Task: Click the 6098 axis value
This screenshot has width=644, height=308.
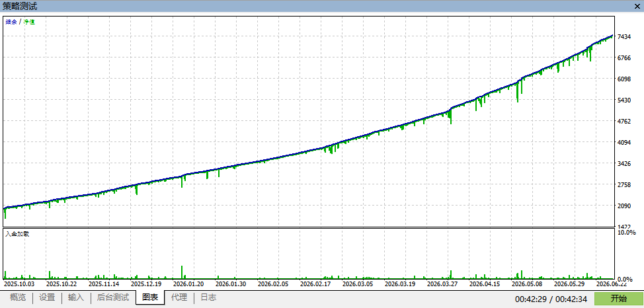Action: tap(624, 79)
